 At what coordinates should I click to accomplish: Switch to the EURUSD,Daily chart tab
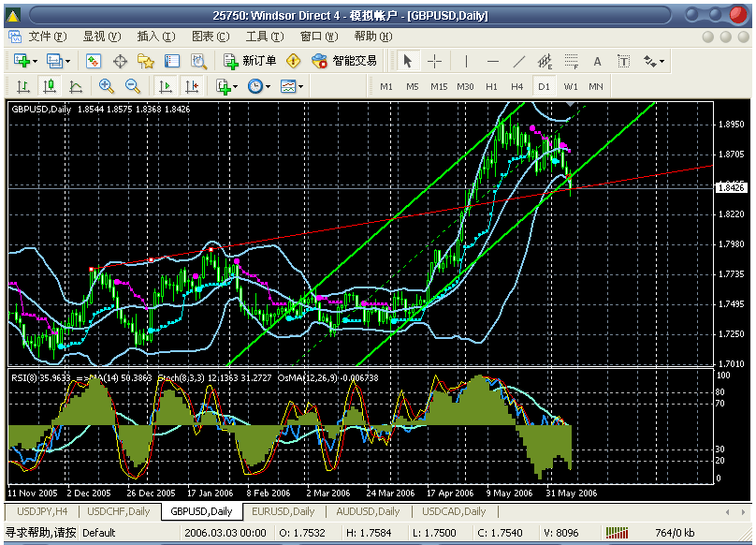283,511
